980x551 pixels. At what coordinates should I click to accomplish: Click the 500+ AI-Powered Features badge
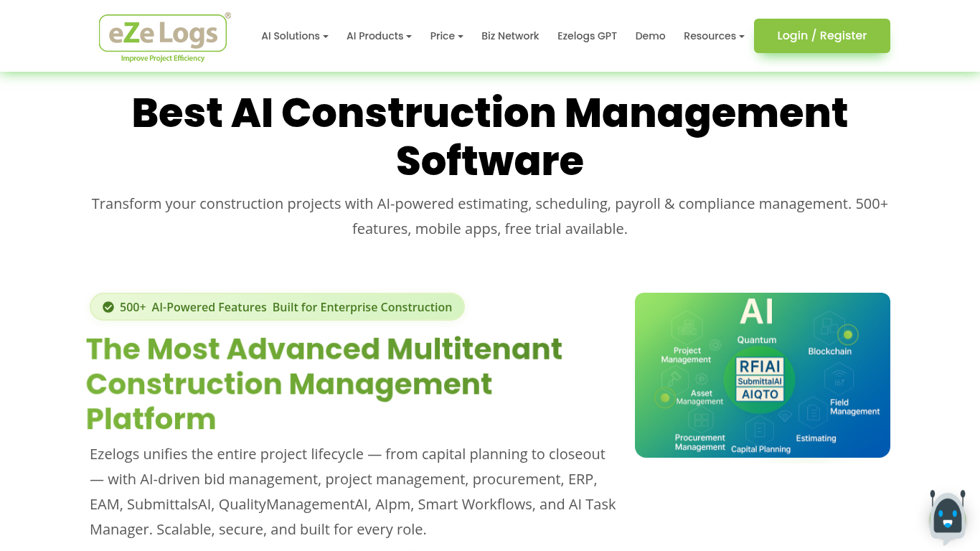pos(277,307)
